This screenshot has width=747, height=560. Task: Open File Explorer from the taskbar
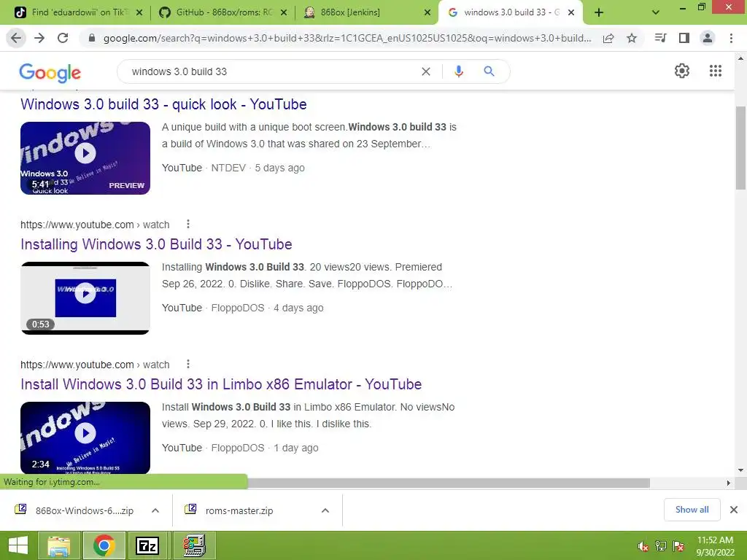pyautogui.click(x=59, y=545)
